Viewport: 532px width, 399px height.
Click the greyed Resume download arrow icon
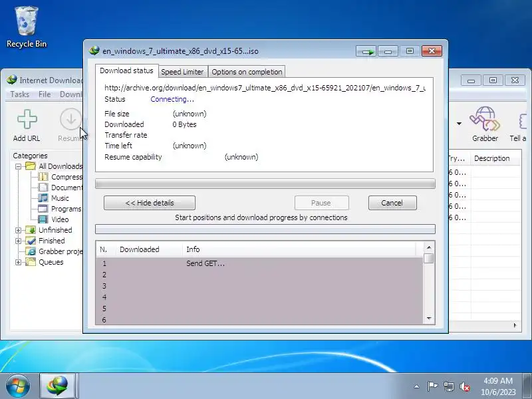click(70, 119)
